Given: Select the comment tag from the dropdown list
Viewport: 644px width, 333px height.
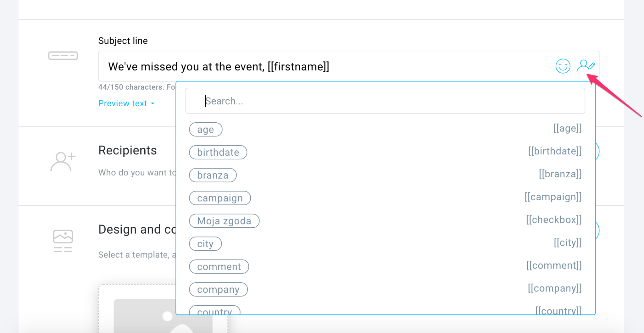Looking at the screenshot, I should 219,266.
